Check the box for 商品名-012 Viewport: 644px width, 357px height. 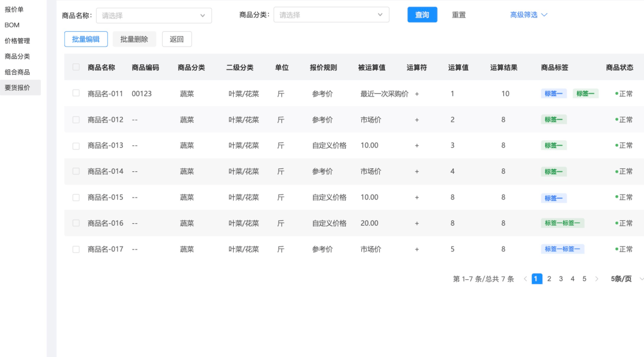[x=76, y=120]
